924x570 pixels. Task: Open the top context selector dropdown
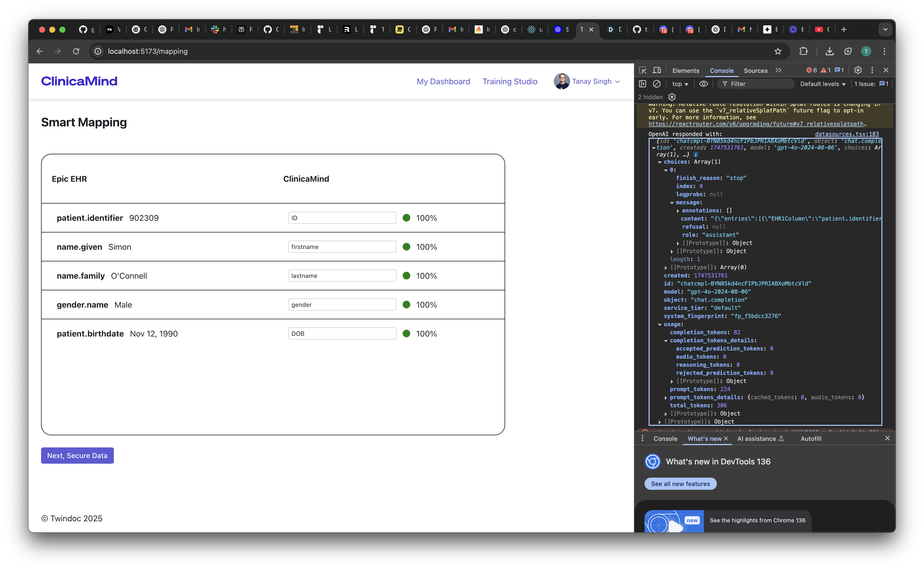(680, 84)
